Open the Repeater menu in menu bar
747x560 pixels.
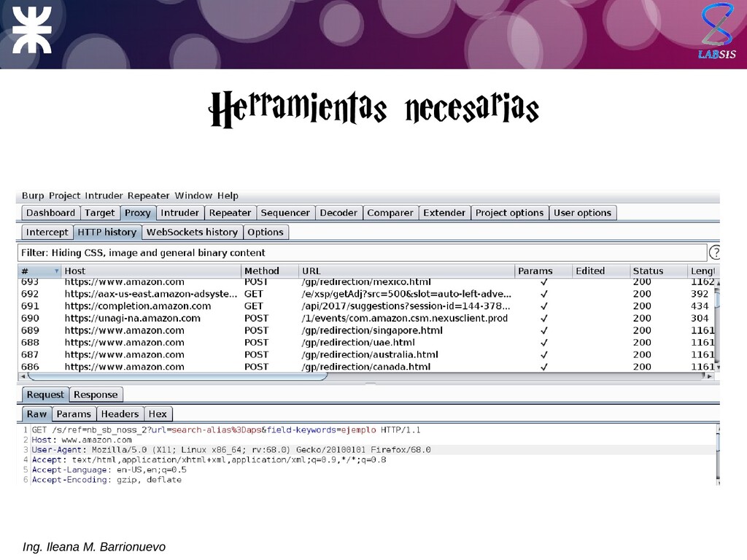(148, 195)
